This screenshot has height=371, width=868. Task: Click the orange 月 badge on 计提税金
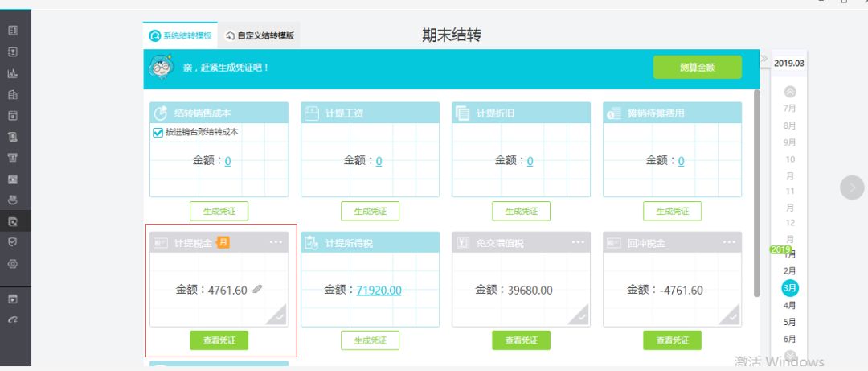pos(223,241)
